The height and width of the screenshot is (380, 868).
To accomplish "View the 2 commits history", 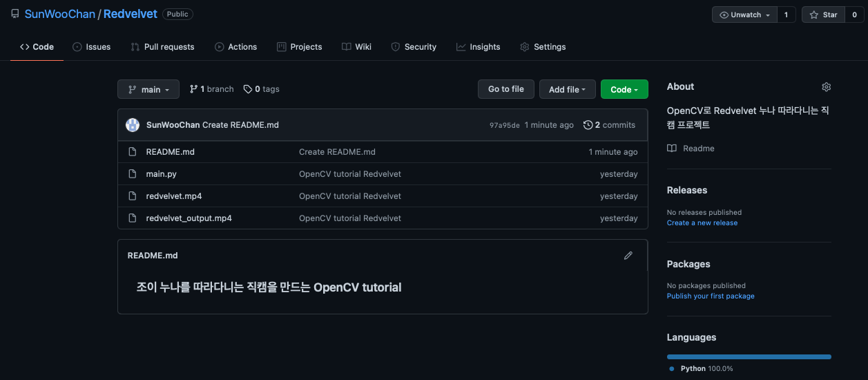I will point(609,125).
